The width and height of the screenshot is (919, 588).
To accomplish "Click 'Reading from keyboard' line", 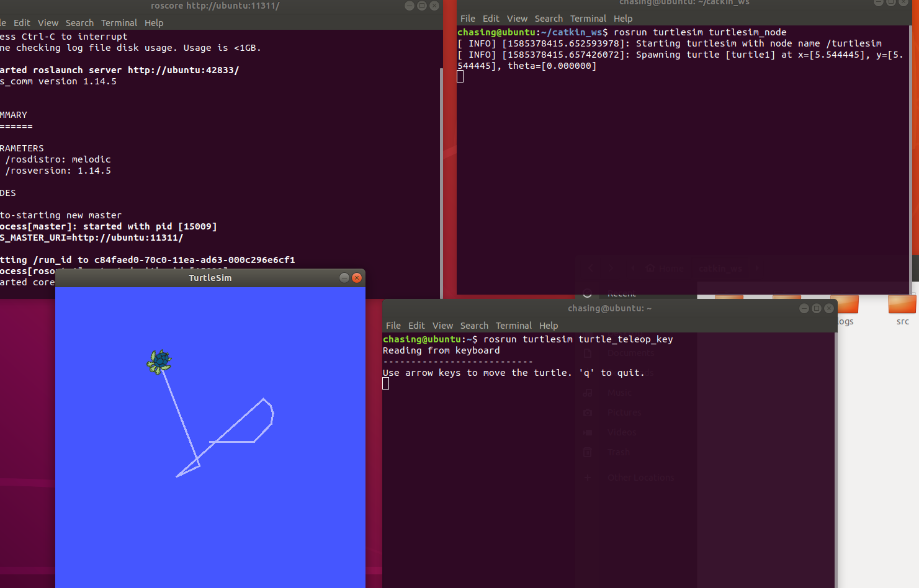I will coord(441,350).
